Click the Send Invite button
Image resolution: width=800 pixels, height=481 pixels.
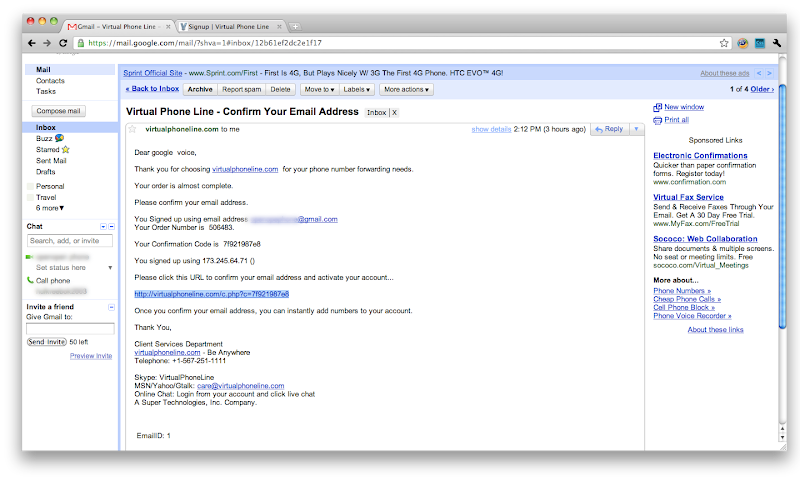click(x=47, y=342)
